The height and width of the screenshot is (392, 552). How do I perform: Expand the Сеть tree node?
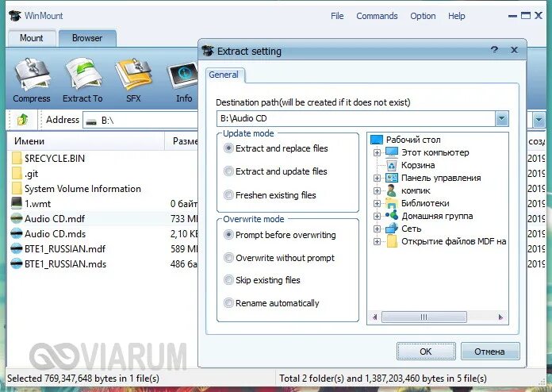click(x=377, y=229)
